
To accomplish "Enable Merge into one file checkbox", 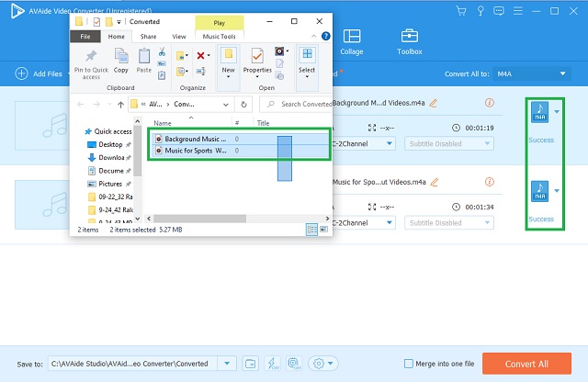I will coord(409,364).
